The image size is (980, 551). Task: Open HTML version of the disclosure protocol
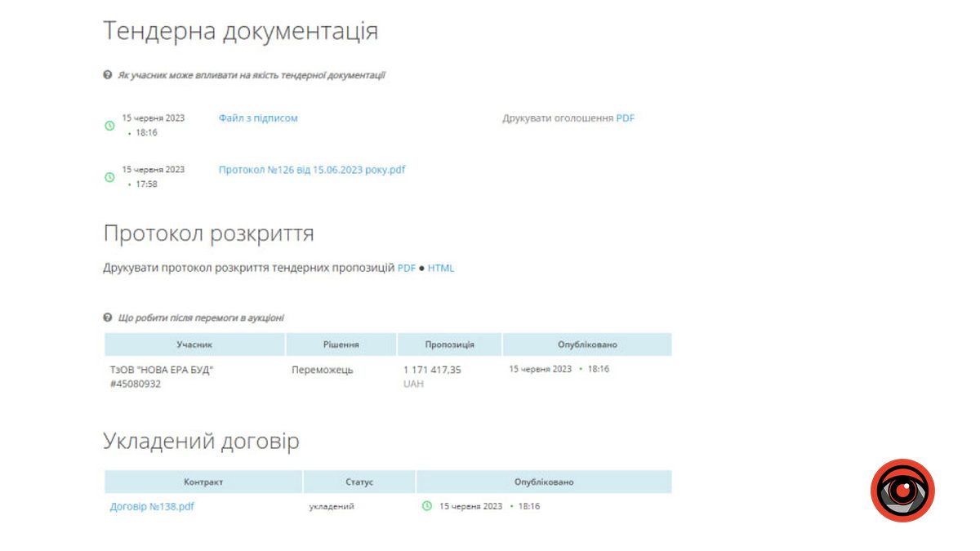point(442,267)
